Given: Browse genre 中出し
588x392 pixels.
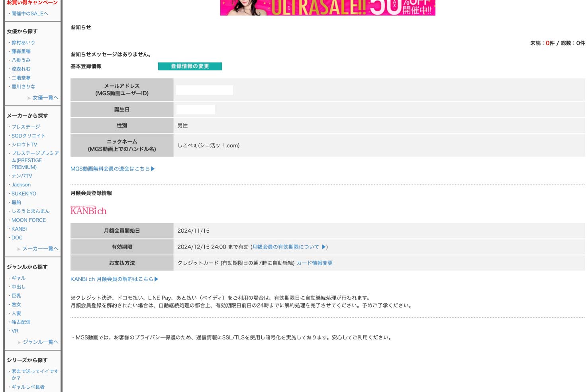Looking at the screenshot, I should 18,287.
